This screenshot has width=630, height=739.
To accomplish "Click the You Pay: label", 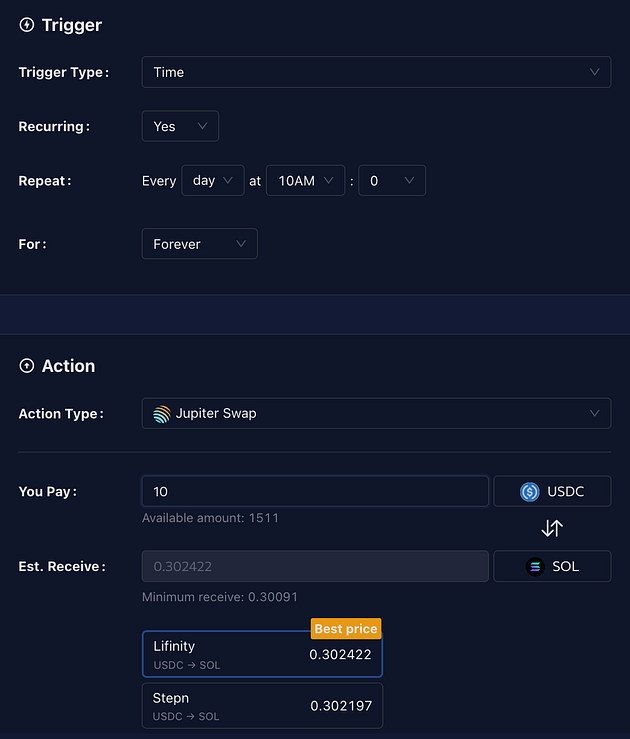I will click(x=48, y=492).
